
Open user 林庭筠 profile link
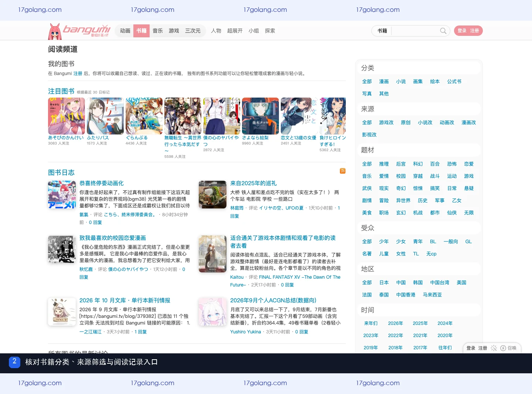coord(237,208)
